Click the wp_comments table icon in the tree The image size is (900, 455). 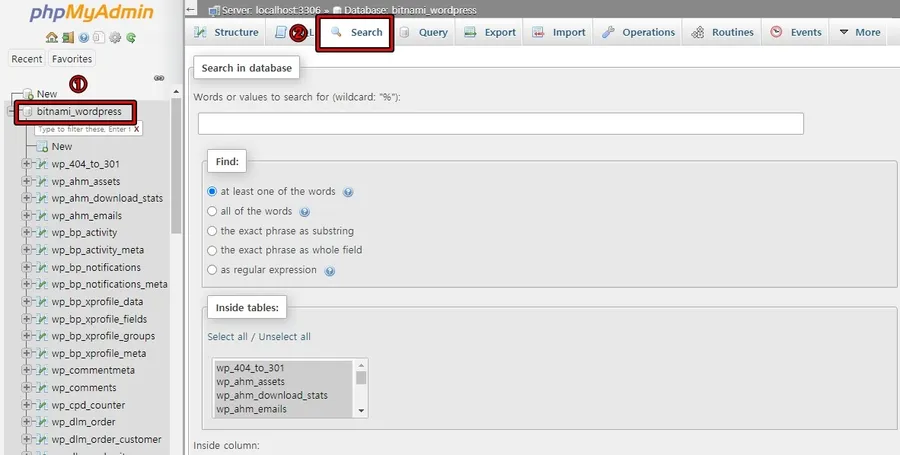click(x=42, y=387)
